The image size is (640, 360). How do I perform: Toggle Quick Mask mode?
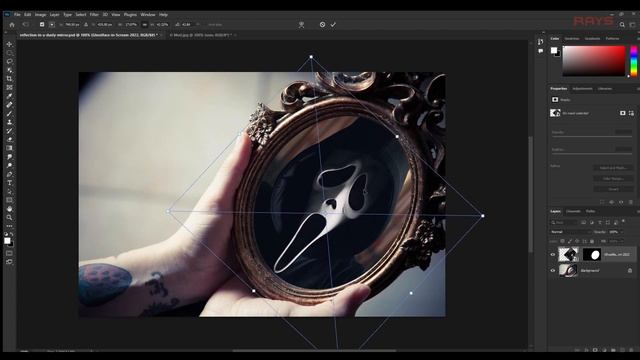[x=9, y=253]
